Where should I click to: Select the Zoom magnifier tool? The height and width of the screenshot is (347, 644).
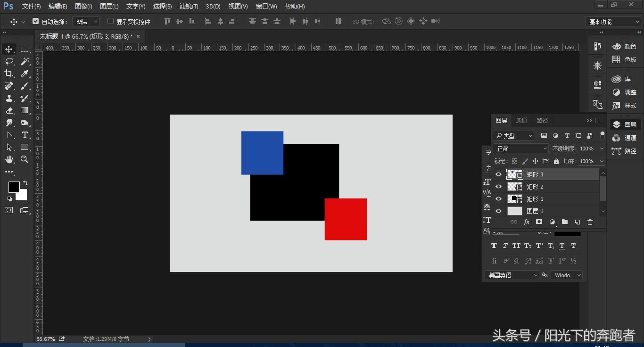click(25, 160)
